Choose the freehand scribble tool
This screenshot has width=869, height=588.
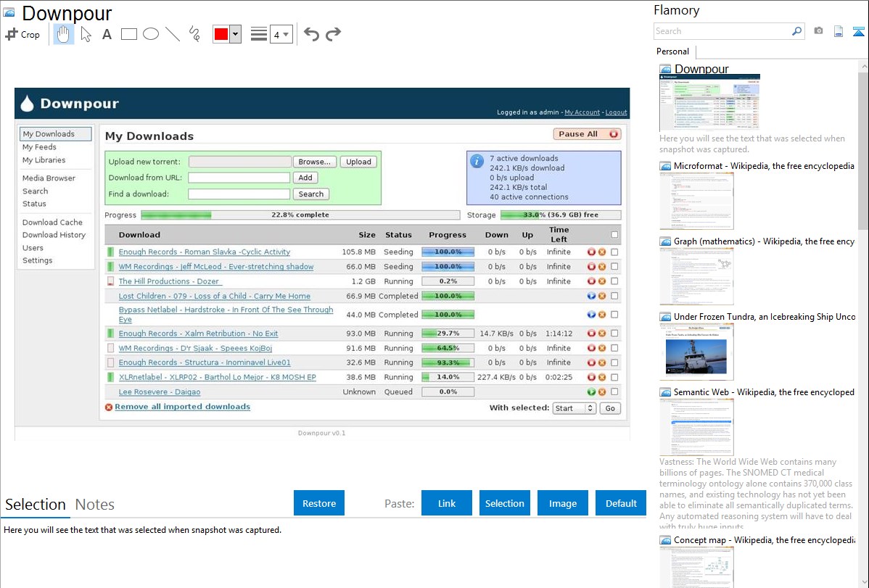[x=194, y=34]
